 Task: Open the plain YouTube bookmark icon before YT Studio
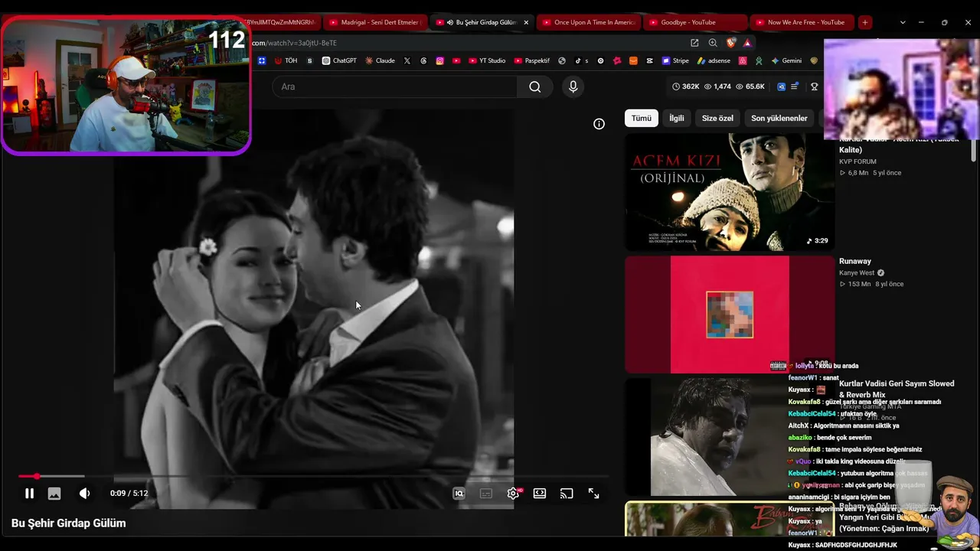point(456,60)
